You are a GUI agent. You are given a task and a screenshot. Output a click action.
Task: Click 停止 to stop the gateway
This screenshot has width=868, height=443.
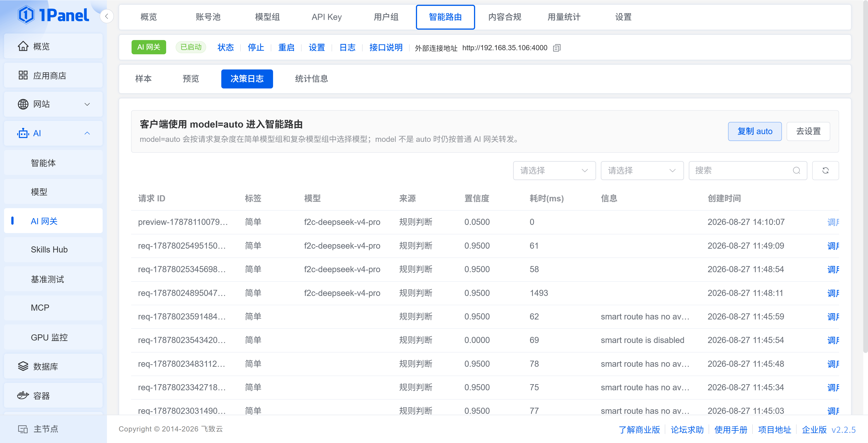coord(256,47)
